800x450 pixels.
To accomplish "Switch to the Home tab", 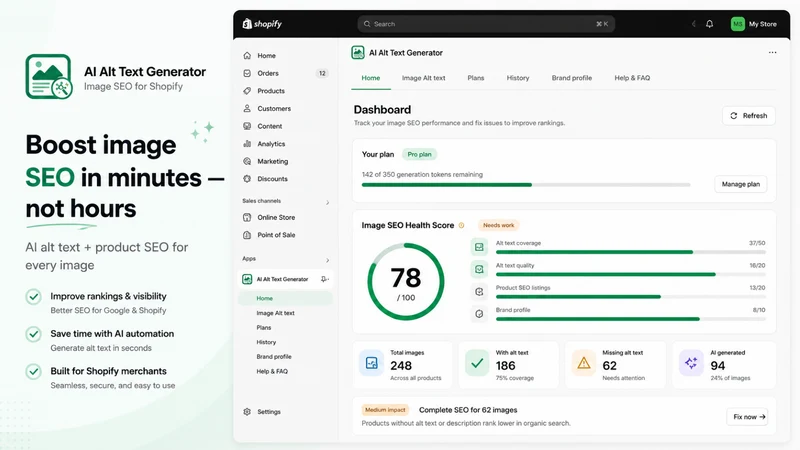I will click(x=371, y=78).
